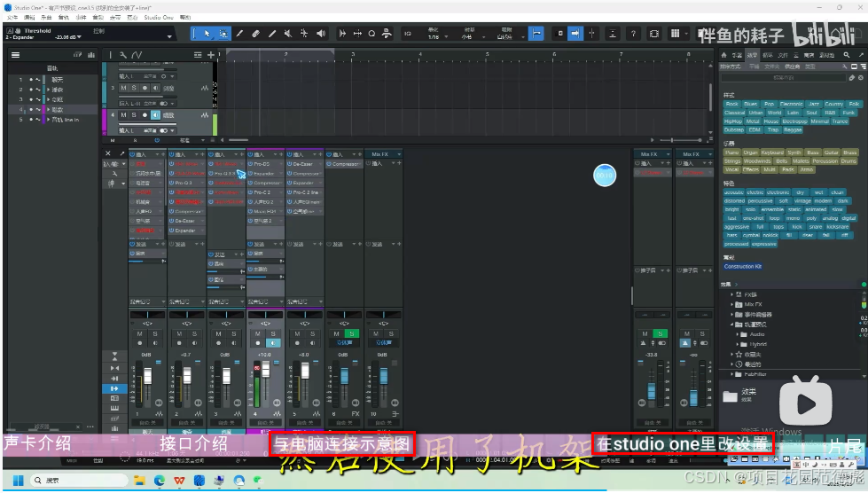Click channel 1 automation mode button
Screen dimensions: 868x493
tap(147, 423)
